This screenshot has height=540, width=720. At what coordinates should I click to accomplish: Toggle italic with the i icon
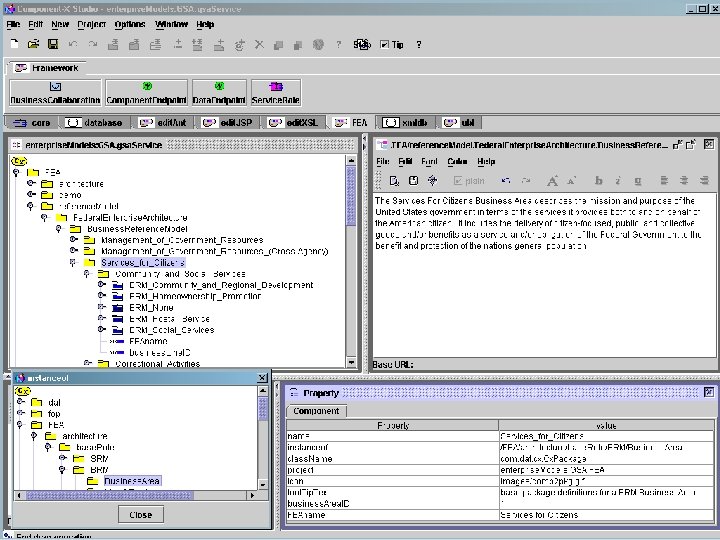click(x=618, y=181)
